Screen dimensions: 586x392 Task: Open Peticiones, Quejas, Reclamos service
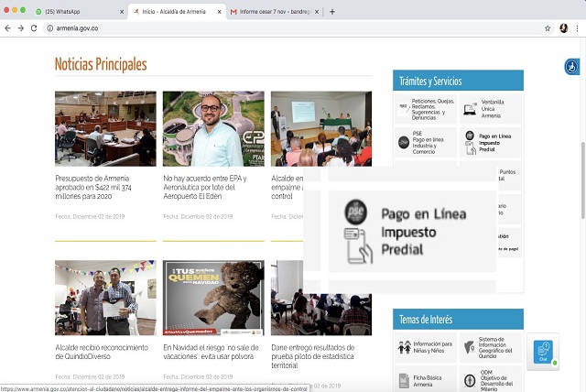[x=426, y=109]
